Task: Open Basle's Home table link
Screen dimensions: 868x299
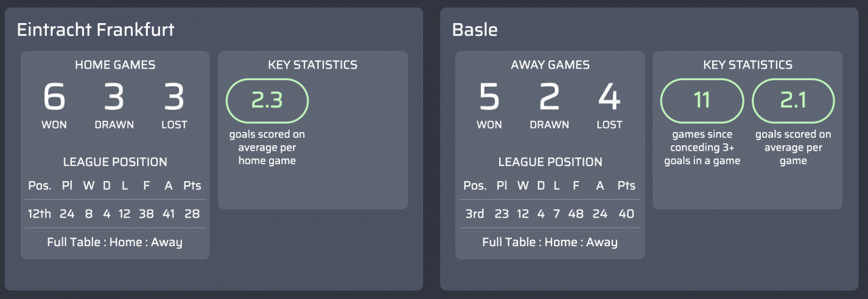Action: [561, 242]
